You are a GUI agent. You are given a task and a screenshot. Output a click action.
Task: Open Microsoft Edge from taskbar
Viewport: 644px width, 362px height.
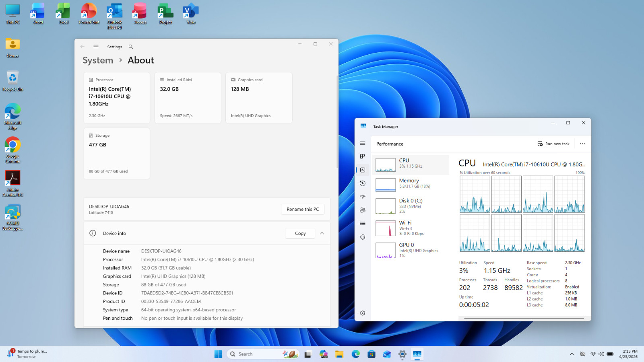coord(355,354)
